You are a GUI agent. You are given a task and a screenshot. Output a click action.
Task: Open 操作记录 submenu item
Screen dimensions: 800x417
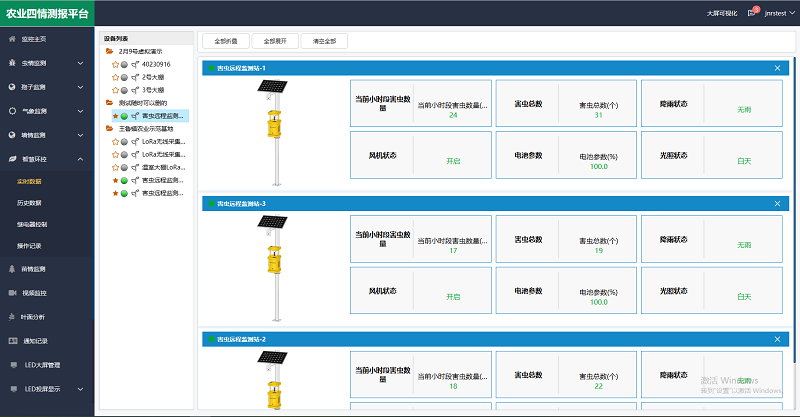point(29,246)
